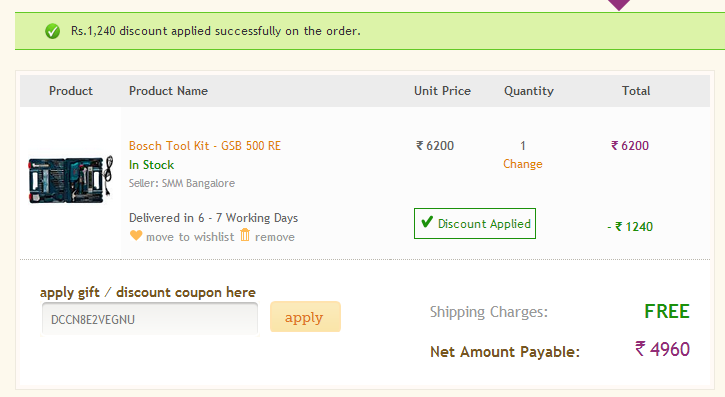The width and height of the screenshot is (725, 397).
Task: Click the green success checkmark icon
Action: tap(52, 31)
